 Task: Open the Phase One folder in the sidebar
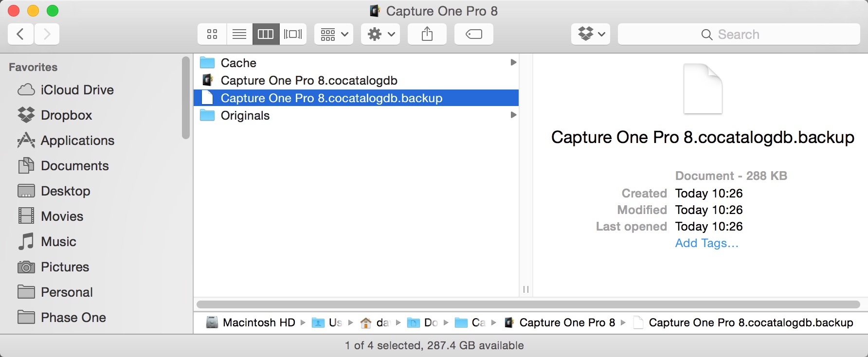(x=62, y=318)
